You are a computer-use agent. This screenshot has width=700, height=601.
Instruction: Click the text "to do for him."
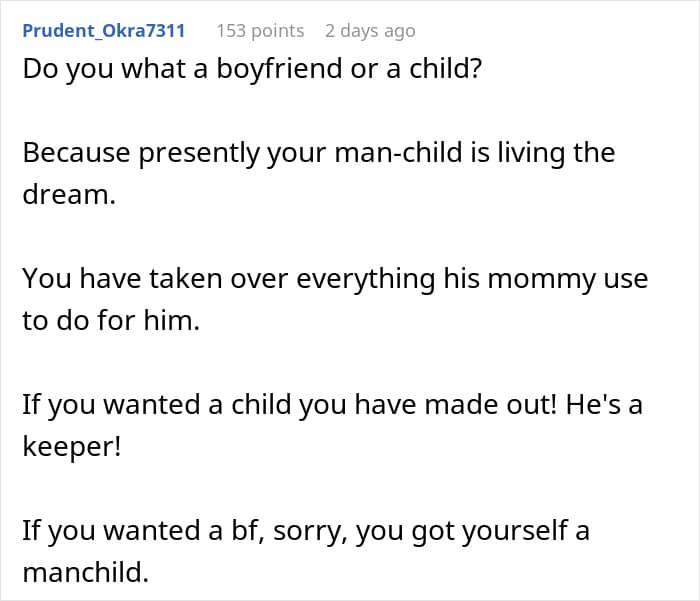tap(111, 321)
